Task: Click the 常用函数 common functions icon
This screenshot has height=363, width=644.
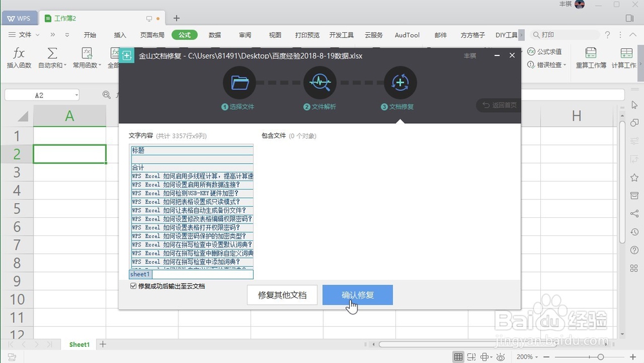Action: point(87,54)
